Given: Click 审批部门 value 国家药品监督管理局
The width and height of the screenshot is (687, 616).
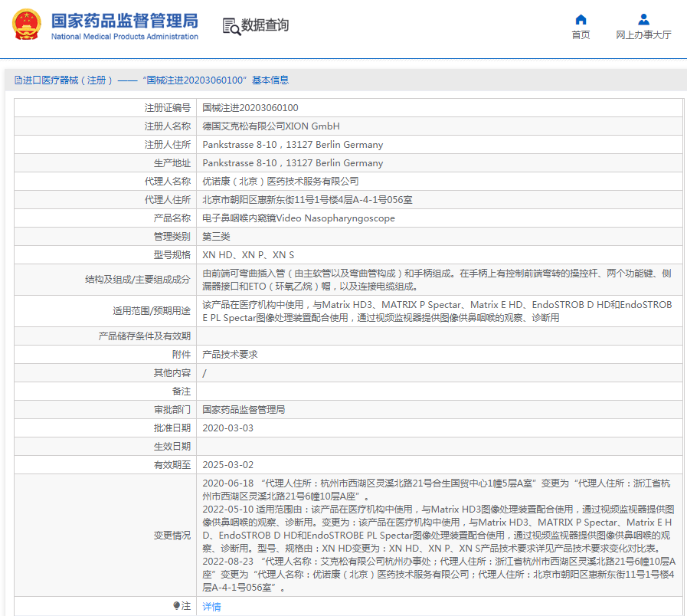Looking at the screenshot, I should click(243, 409).
